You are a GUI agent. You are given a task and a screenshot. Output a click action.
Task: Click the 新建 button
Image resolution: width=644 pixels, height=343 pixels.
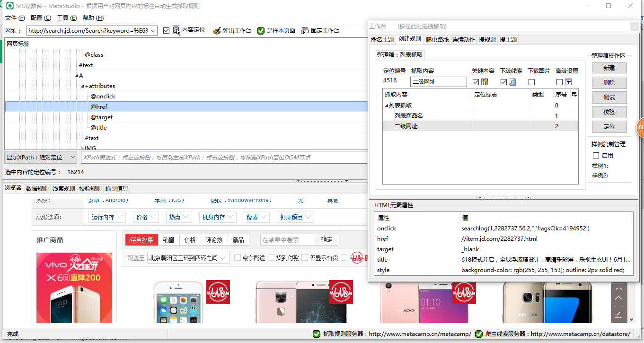click(x=609, y=68)
